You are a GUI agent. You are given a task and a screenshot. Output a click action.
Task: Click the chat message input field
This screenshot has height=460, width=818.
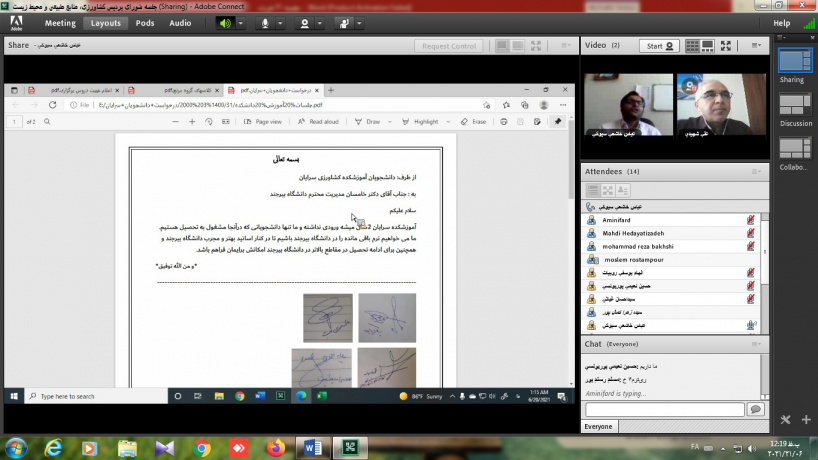(664, 409)
